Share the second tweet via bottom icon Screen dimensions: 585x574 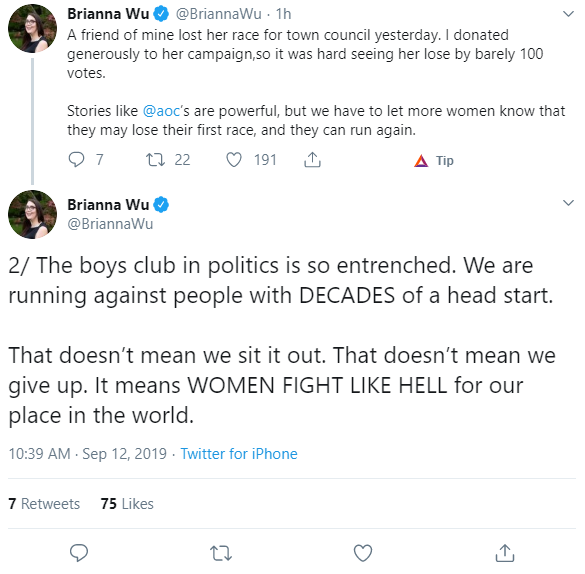click(505, 553)
